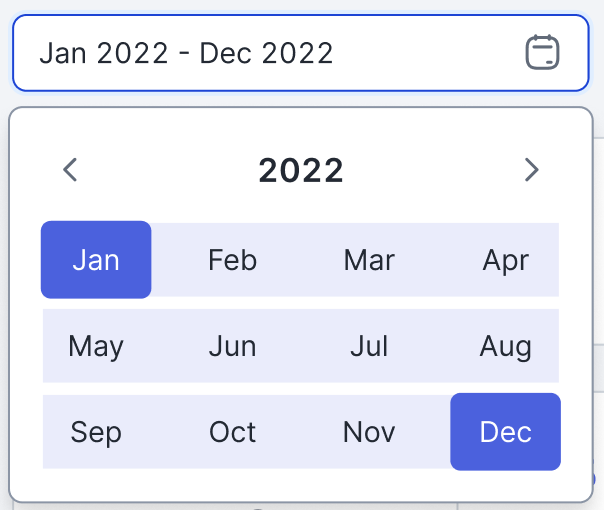Select Dec as the end month

pyautogui.click(x=505, y=432)
